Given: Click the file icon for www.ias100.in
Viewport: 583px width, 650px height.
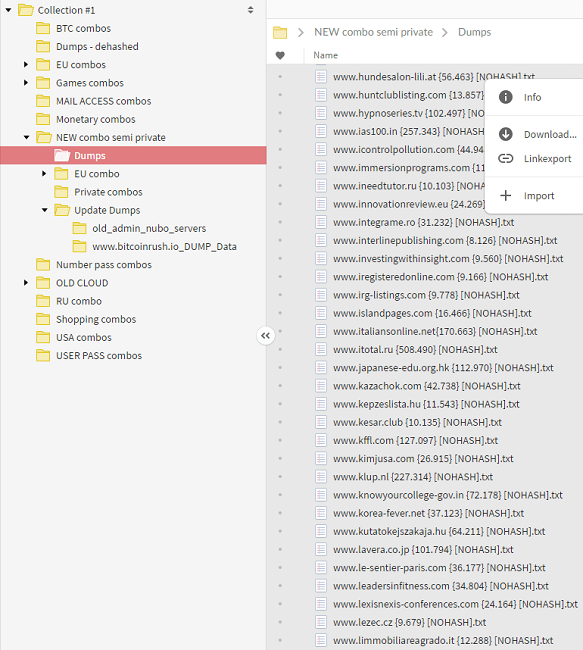Looking at the screenshot, I should pos(321,131).
